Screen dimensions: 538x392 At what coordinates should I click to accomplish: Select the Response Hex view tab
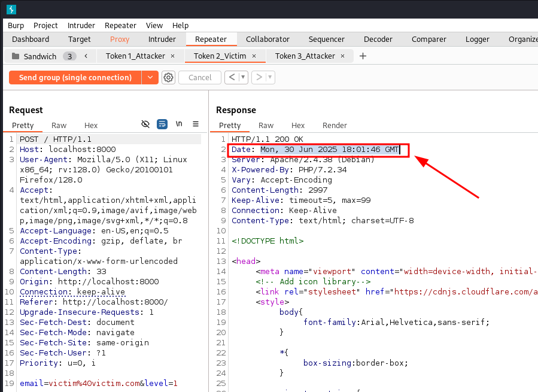click(298, 126)
